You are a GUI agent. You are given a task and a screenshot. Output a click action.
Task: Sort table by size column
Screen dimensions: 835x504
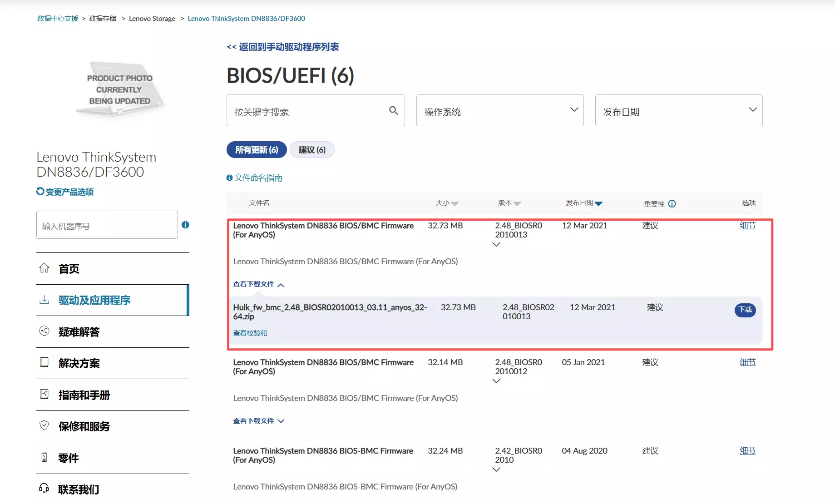tap(447, 203)
